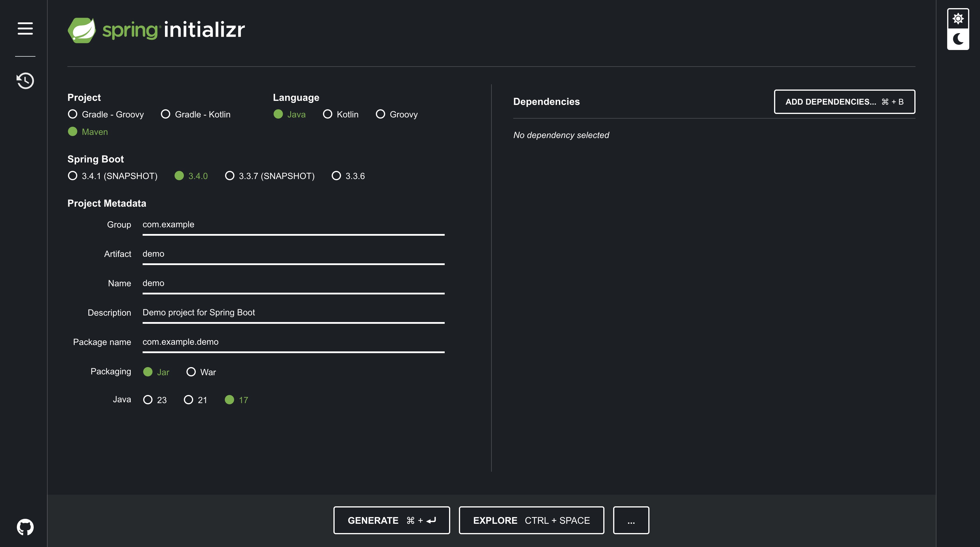
Task: Select Spring Boot 3.3.7 (SNAPSHOT)
Action: (x=270, y=176)
